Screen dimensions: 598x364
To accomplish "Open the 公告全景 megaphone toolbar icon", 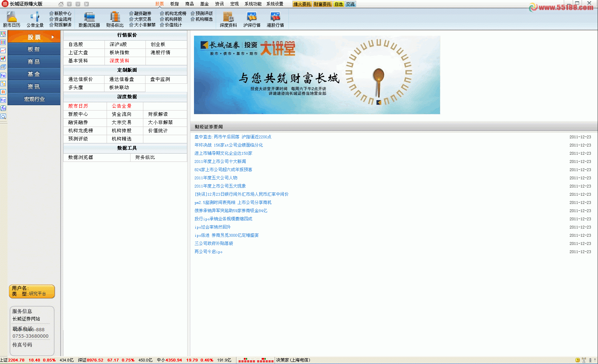I will pyautogui.click(x=35, y=19).
